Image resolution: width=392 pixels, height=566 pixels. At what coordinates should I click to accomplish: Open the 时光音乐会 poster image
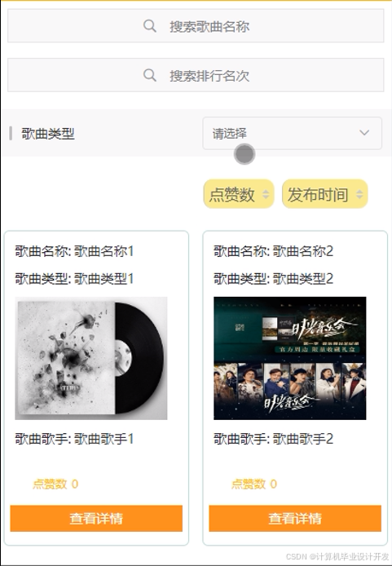[290, 358]
